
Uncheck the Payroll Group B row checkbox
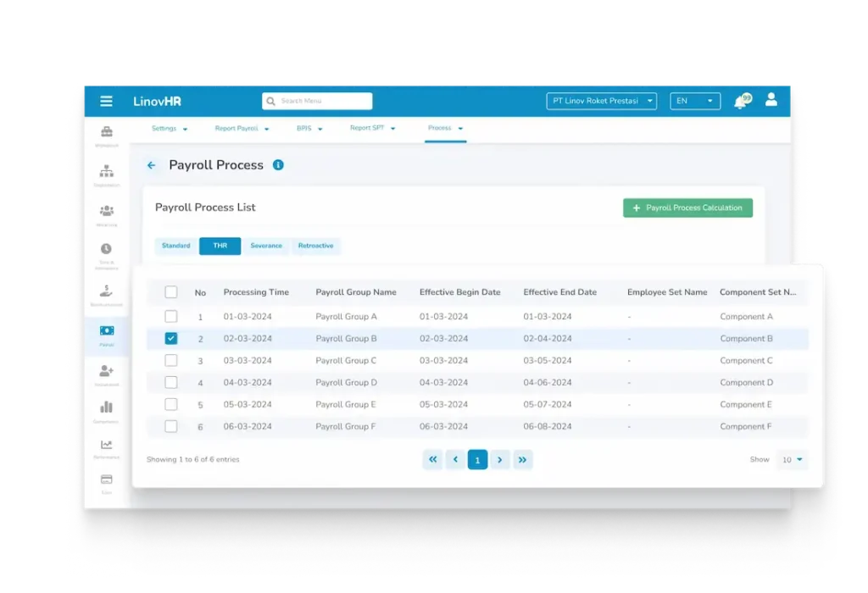[171, 338]
